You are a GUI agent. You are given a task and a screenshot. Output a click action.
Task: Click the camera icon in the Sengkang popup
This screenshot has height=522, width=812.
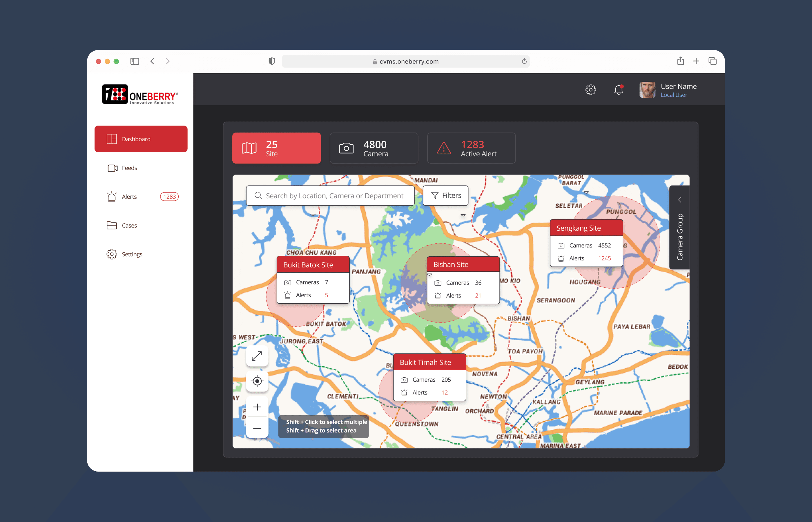tap(561, 245)
